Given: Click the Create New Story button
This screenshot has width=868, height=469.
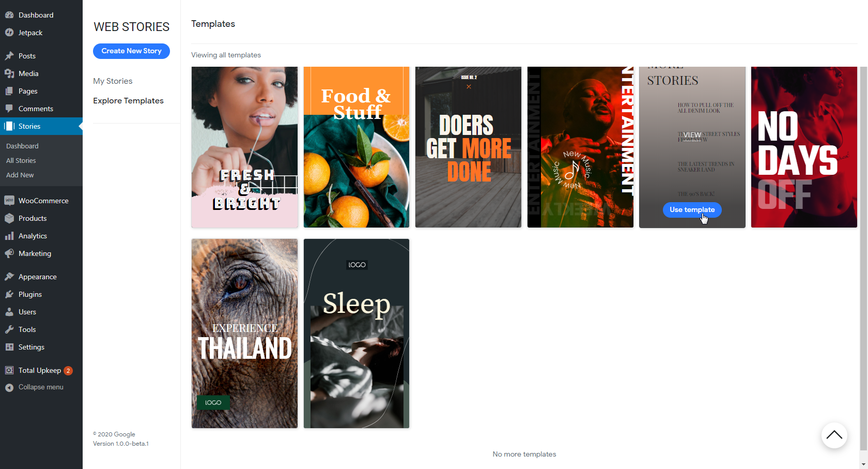Looking at the screenshot, I should click(131, 51).
